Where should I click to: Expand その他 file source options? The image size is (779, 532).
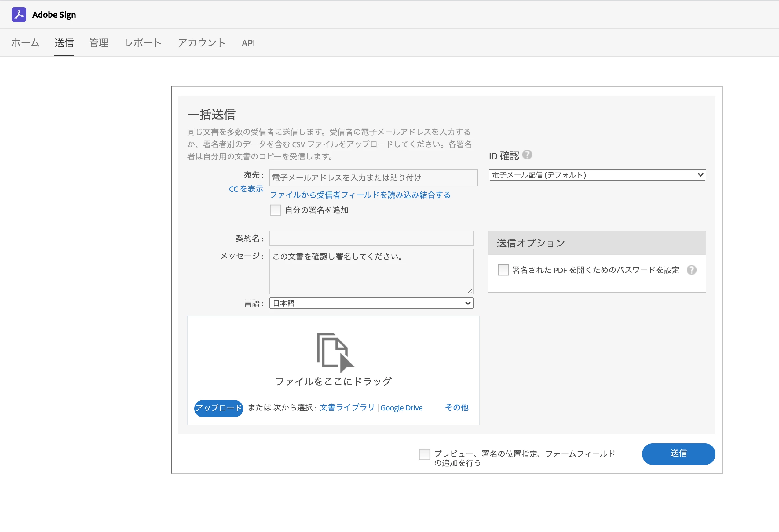(x=456, y=408)
